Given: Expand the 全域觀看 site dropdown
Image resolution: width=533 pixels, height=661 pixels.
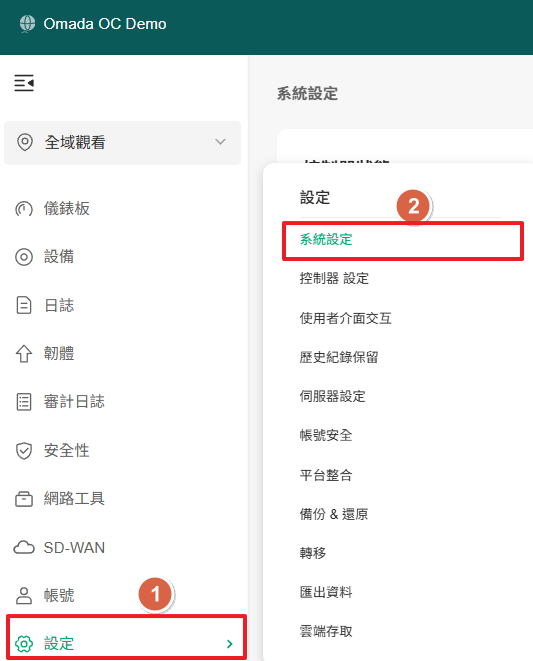Looking at the screenshot, I should click(122, 142).
